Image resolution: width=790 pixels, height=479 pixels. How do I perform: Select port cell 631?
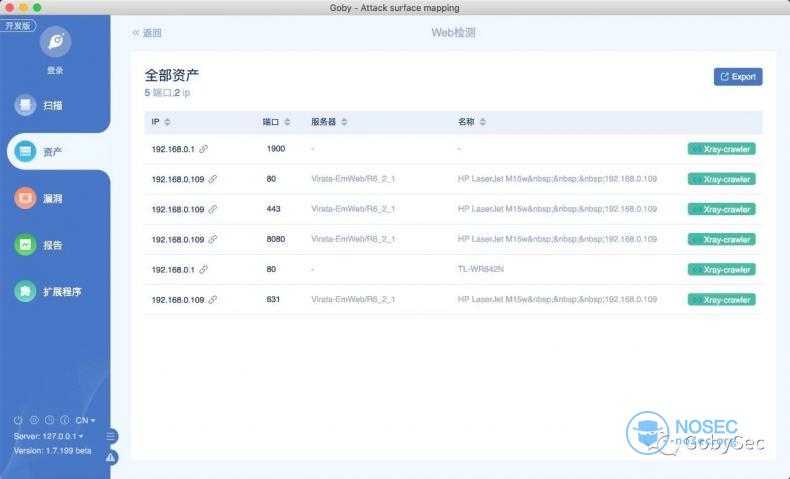tap(273, 300)
